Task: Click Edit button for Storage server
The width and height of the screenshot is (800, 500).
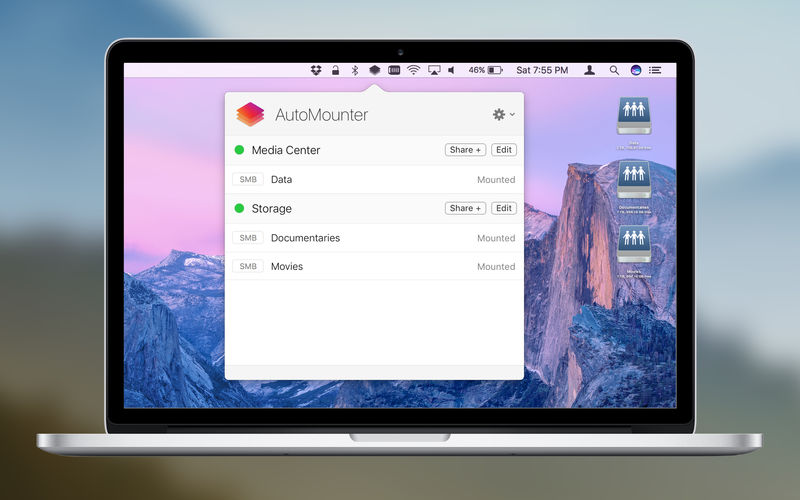Action: tap(503, 208)
